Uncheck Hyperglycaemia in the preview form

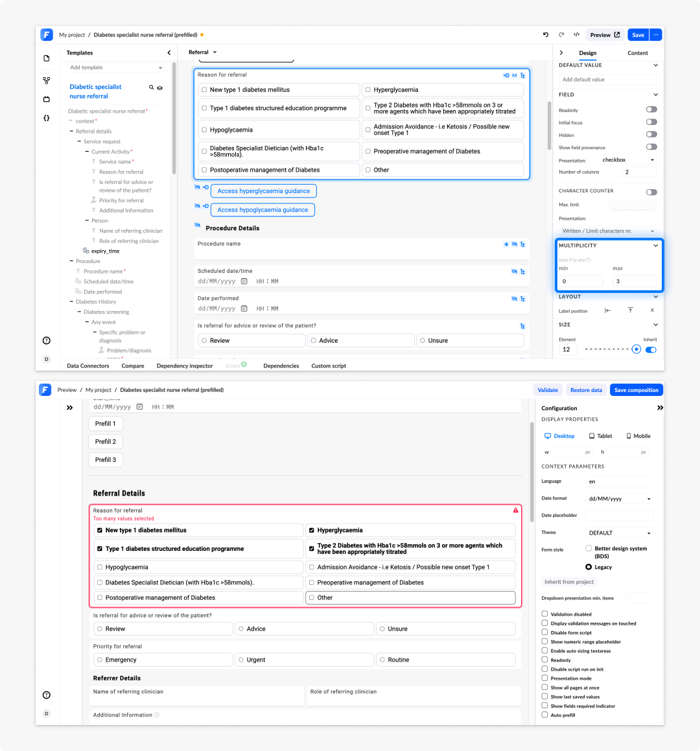point(311,530)
